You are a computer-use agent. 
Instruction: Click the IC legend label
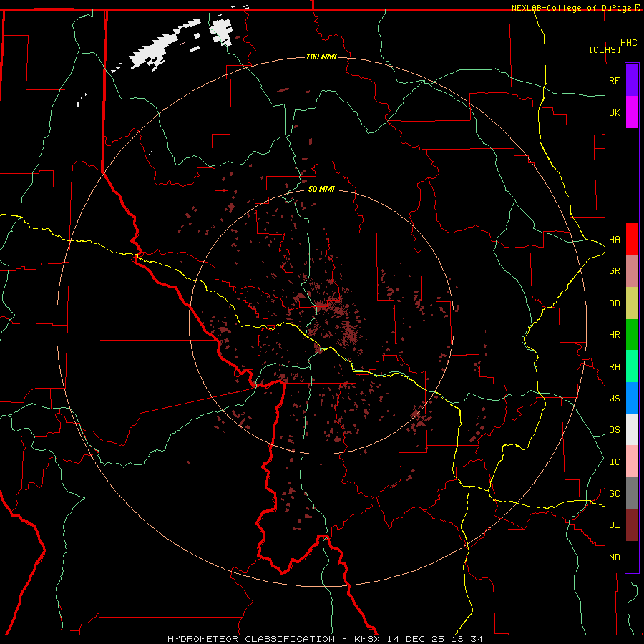pos(614,462)
